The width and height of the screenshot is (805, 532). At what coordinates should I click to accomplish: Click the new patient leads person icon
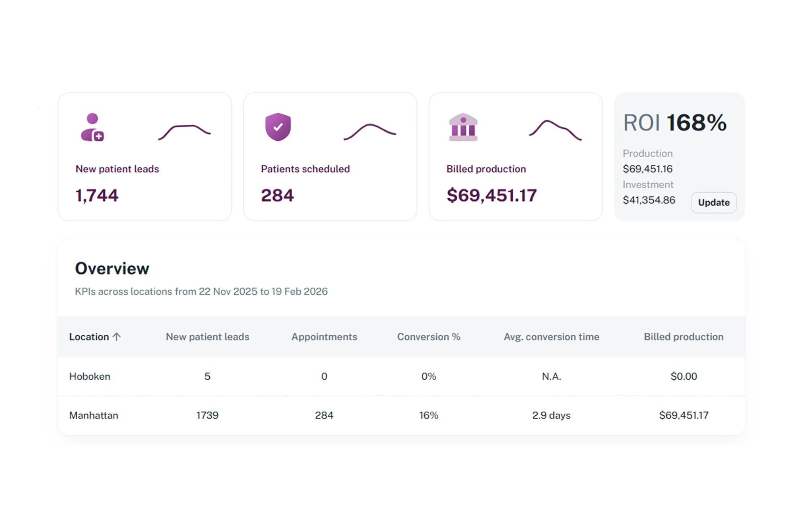(93, 127)
